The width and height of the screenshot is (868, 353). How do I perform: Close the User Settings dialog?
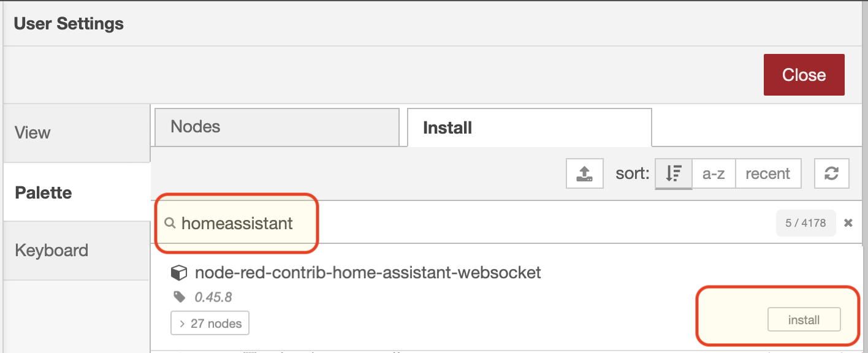click(x=804, y=75)
